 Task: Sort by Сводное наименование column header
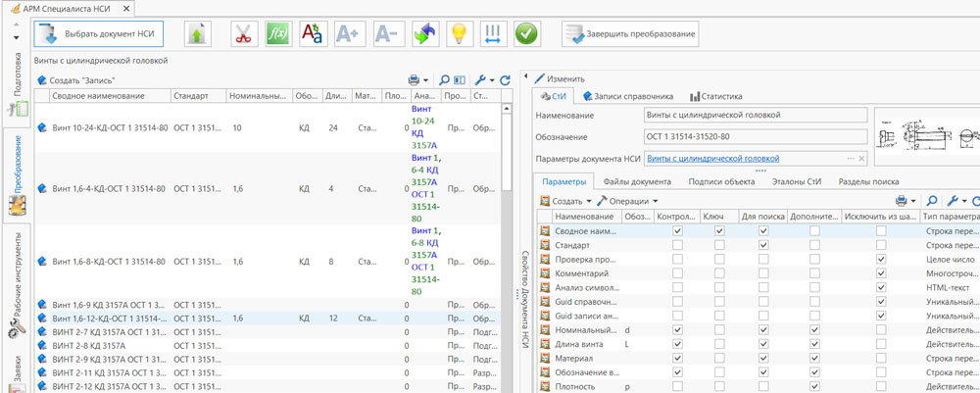(x=111, y=96)
